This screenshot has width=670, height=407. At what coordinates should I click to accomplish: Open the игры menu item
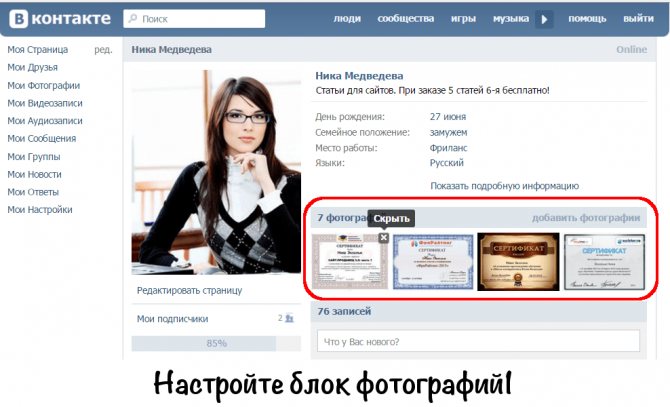pos(463,19)
